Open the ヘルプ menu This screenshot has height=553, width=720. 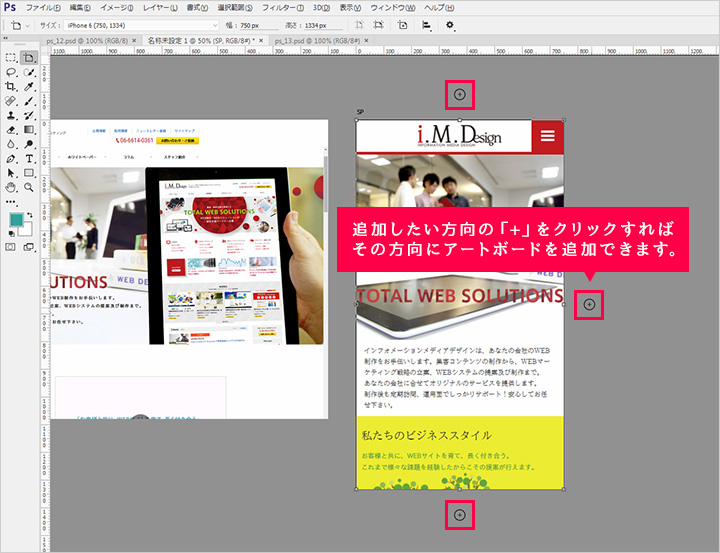pos(439,8)
